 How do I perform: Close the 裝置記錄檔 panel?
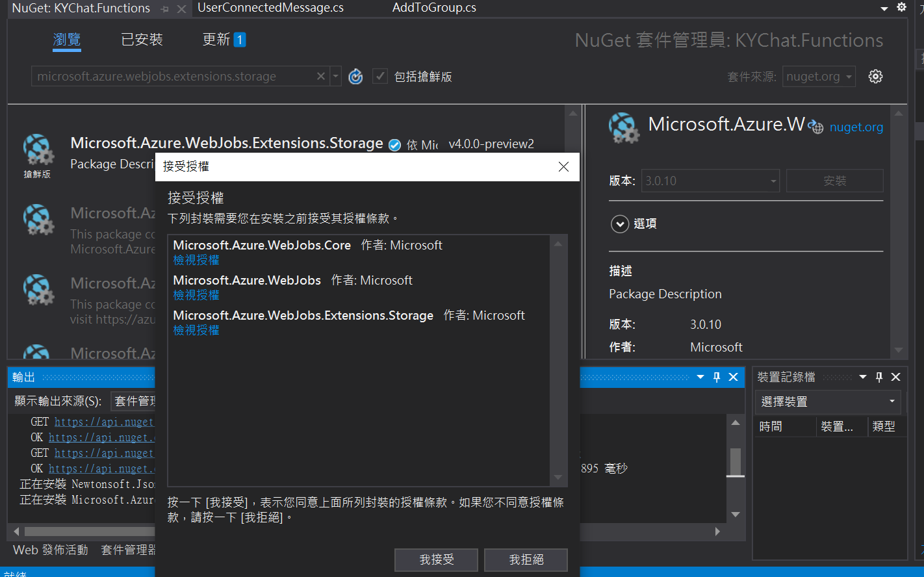[x=895, y=377]
